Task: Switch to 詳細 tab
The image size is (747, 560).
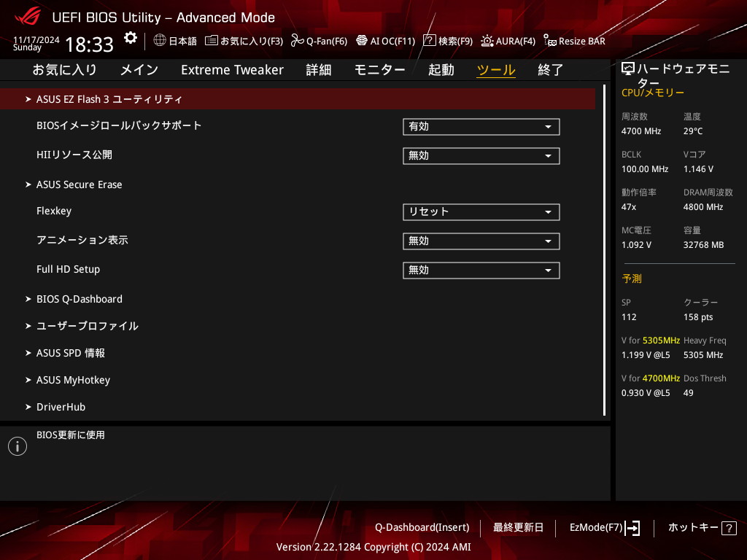Action: 319,70
